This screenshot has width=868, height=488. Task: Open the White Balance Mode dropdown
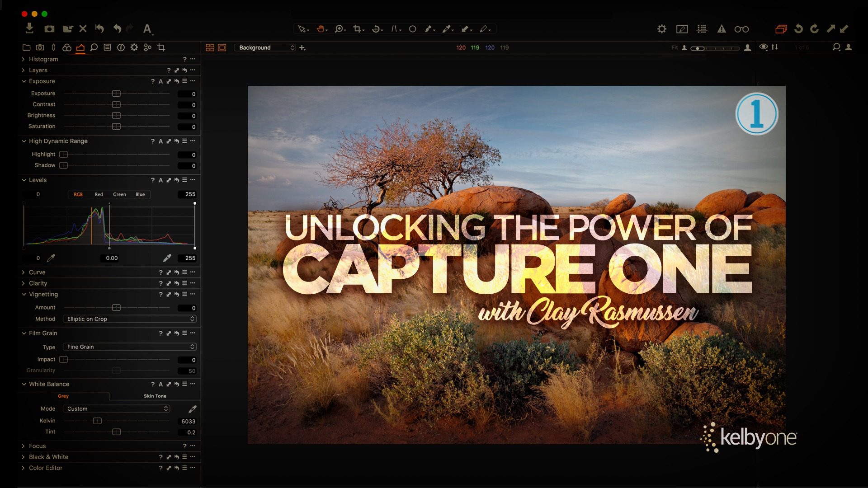pyautogui.click(x=117, y=409)
